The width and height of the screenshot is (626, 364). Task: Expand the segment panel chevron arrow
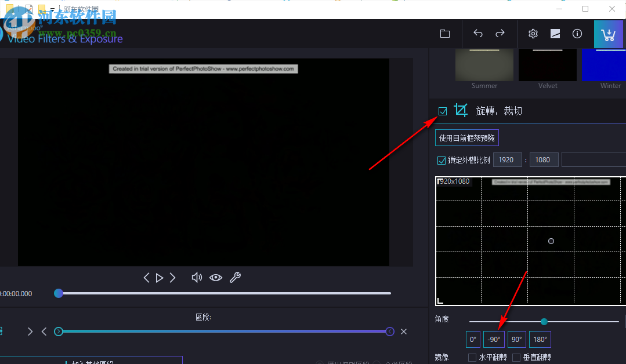pos(30,331)
